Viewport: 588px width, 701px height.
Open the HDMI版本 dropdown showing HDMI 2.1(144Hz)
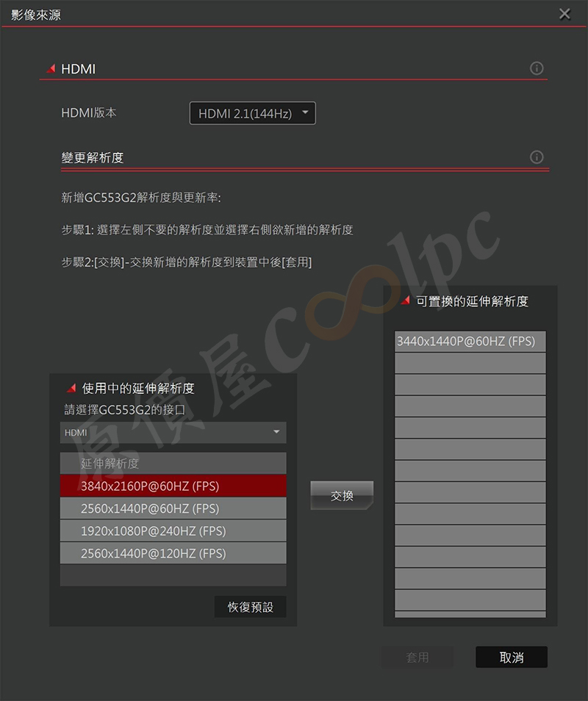point(253,113)
